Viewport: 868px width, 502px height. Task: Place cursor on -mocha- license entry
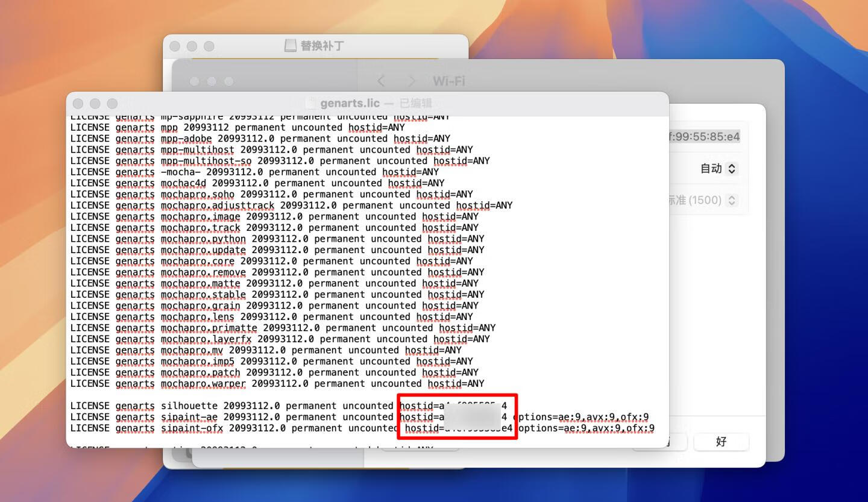(x=181, y=172)
